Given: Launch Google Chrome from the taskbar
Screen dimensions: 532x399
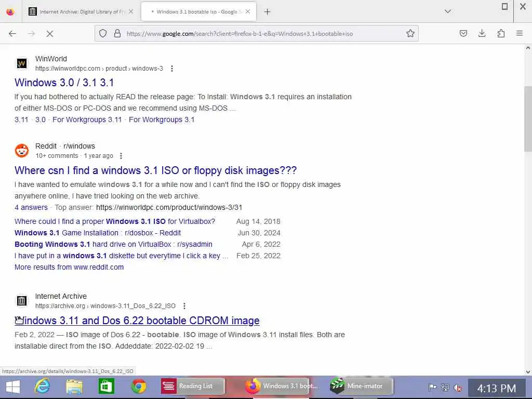Looking at the screenshot, I should click(139, 387).
